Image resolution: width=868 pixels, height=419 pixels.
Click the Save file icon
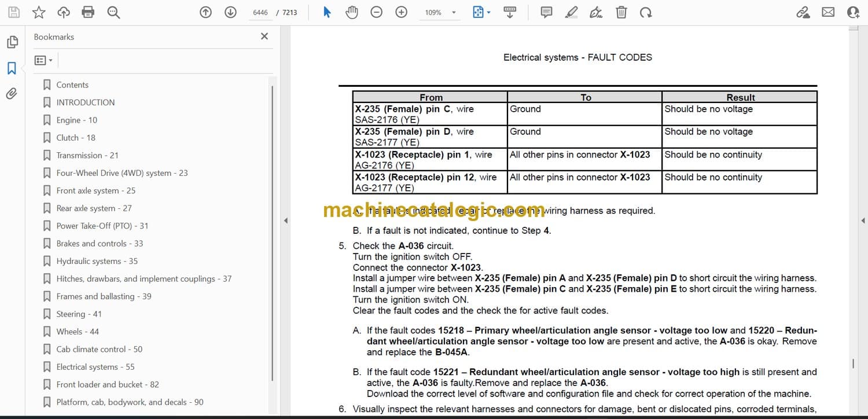[x=14, y=12]
